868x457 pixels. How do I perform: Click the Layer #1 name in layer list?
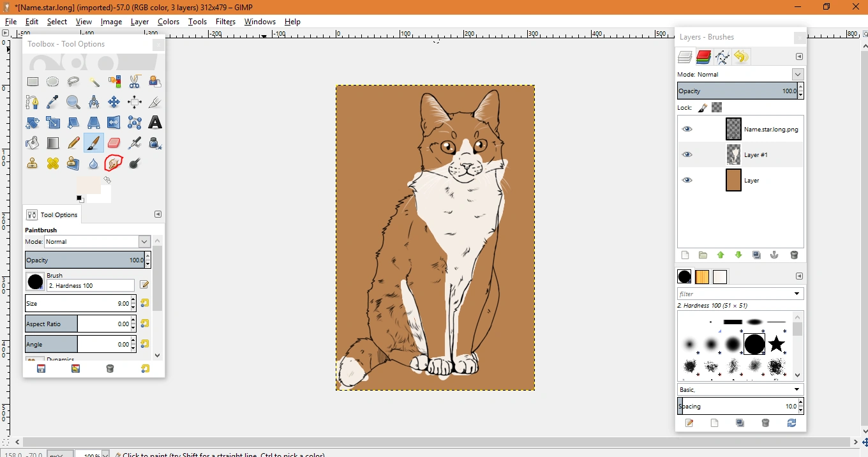click(x=756, y=154)
